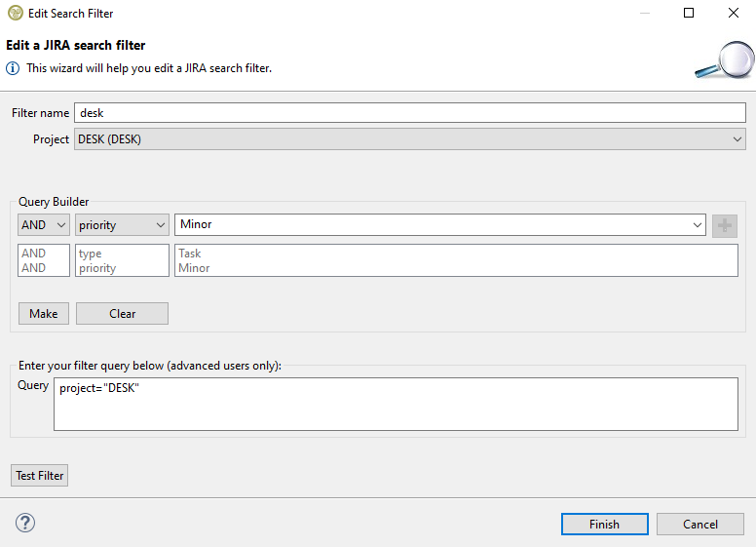Click the Eclipse icon in title bar
The image size is (756, 547).
tap(15, 14)
